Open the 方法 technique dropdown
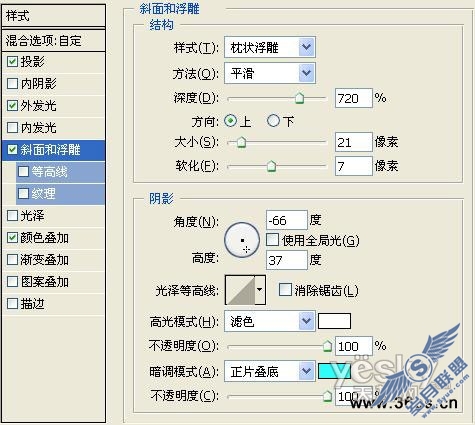The height and width of the screenshot is (425, 475). pyautogui.click(x=270, y=73)
